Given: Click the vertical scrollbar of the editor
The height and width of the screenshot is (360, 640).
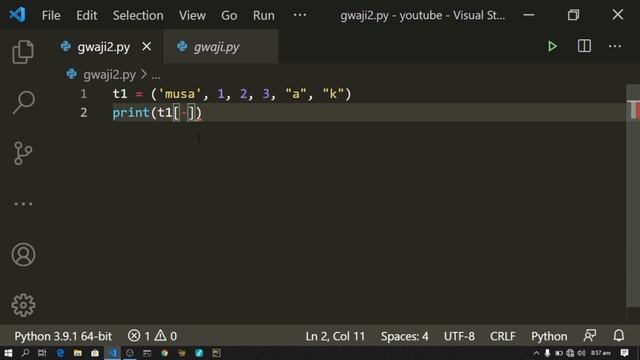Looking at the screenshot, I should (x=633, y=196).
